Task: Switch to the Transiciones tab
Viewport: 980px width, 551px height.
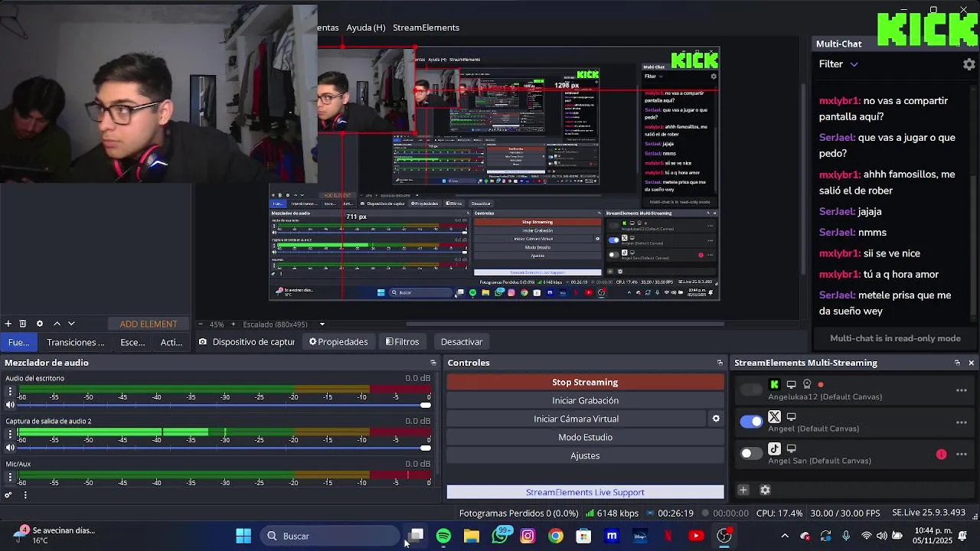Action: tap(75, 342)
